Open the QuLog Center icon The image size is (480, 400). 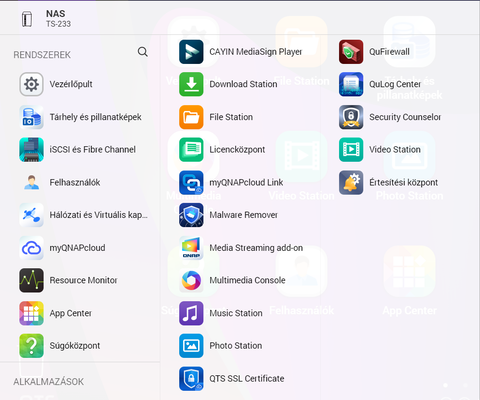(x=351, y=84)
